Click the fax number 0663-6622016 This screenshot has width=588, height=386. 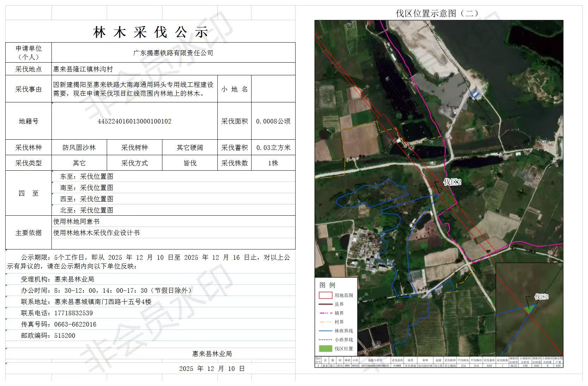click(75, 324)
